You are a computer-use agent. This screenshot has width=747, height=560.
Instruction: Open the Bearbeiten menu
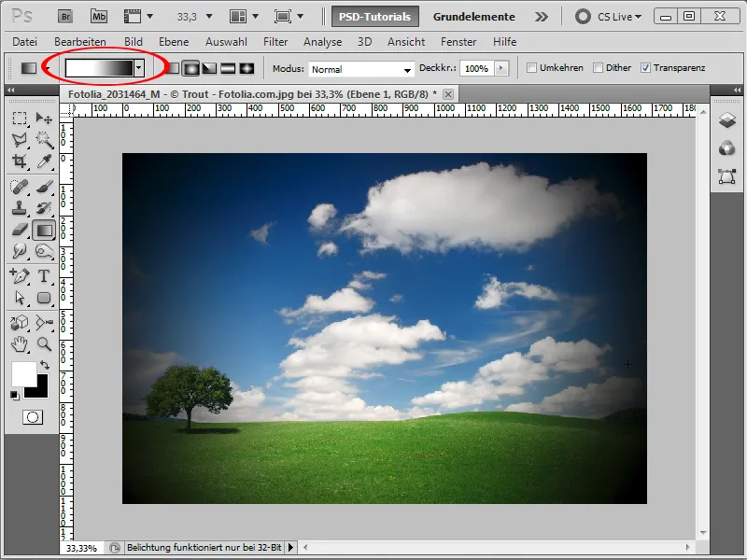pos(80,42)
